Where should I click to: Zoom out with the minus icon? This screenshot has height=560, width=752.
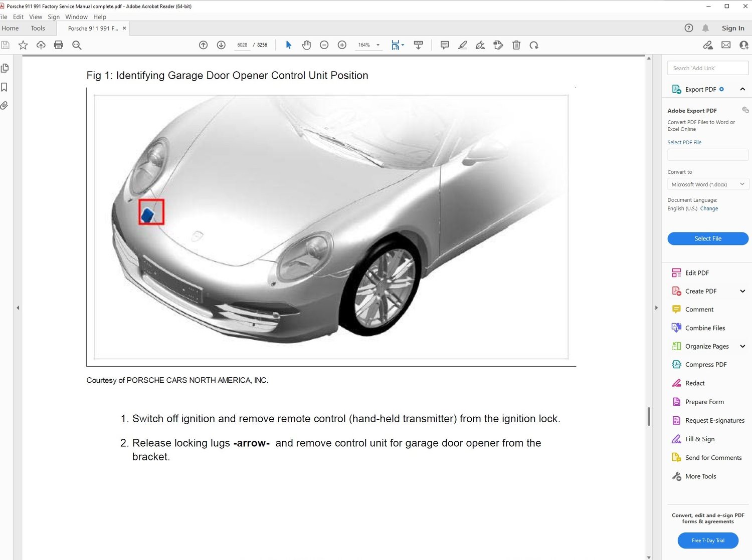324,45
